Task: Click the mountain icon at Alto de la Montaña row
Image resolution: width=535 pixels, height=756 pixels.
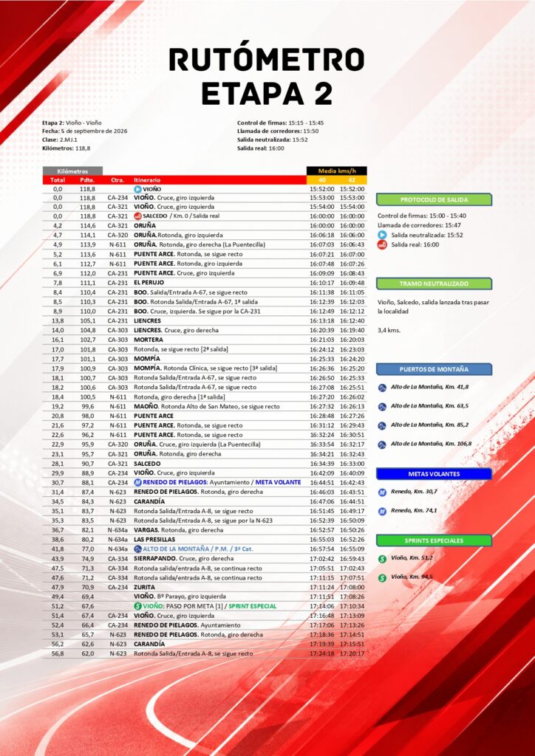Action: click(137, 549)
